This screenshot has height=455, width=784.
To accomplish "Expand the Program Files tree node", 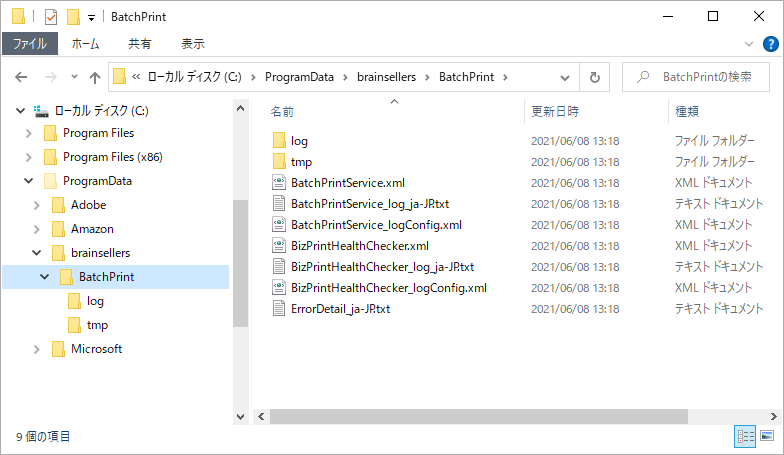I will click(28, 133).
